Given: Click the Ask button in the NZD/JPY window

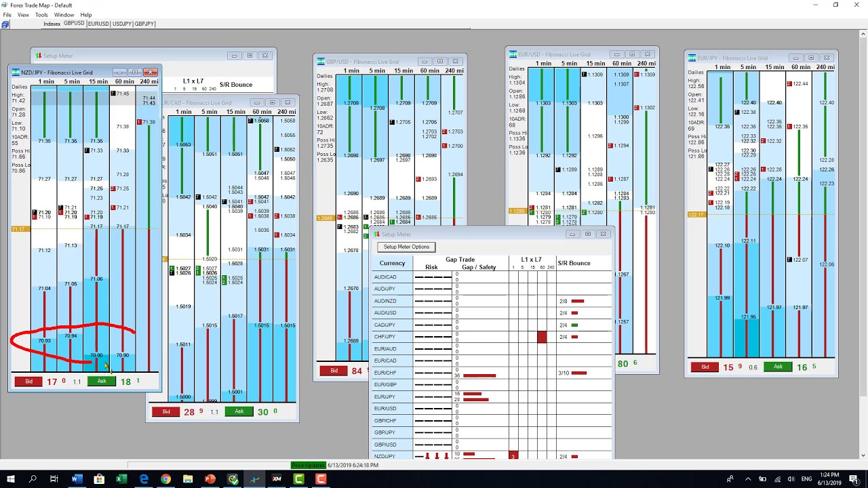Looking at the screenshot, I should pos(102,382).
